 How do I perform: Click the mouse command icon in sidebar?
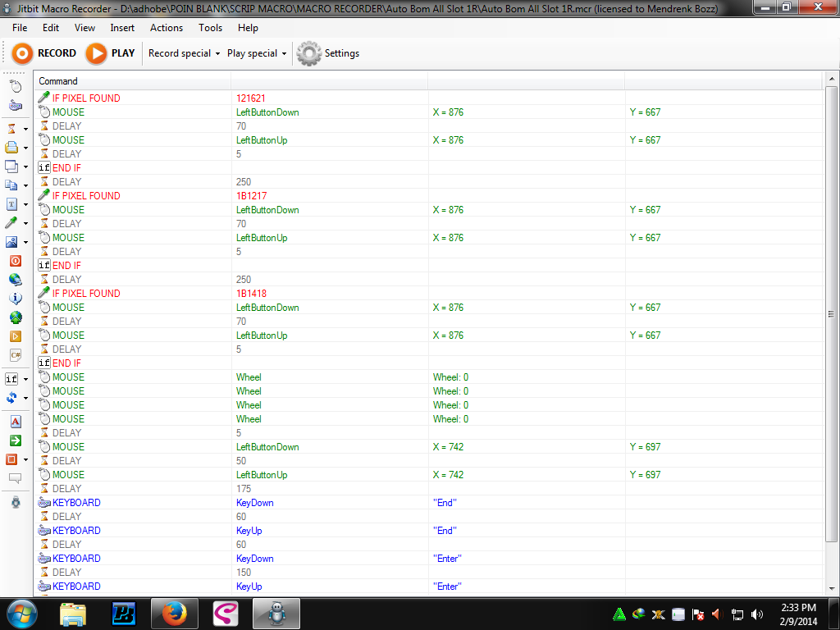16,85
